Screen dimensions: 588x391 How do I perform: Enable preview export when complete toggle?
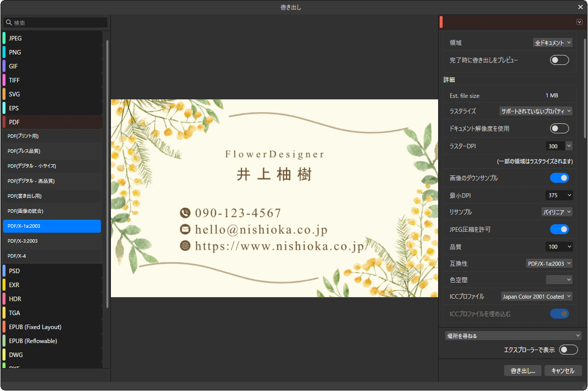pyautogui.click(x=559, y=60)
